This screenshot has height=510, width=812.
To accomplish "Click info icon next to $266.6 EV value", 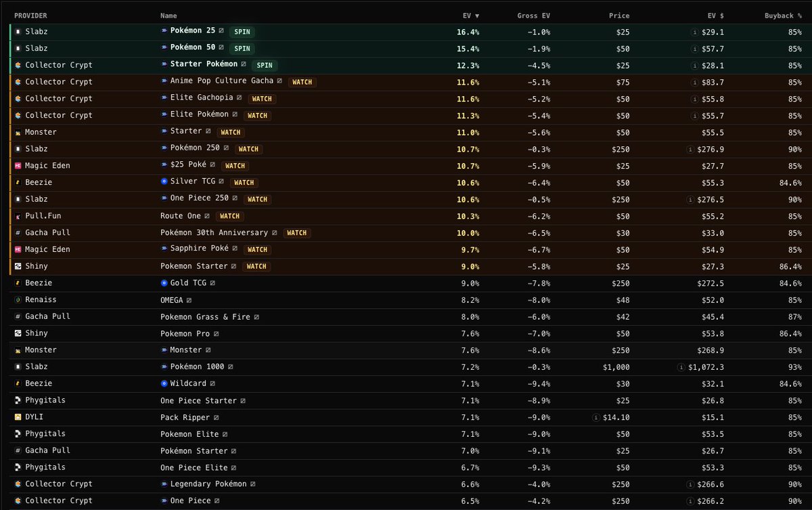I will click(689, 484).
